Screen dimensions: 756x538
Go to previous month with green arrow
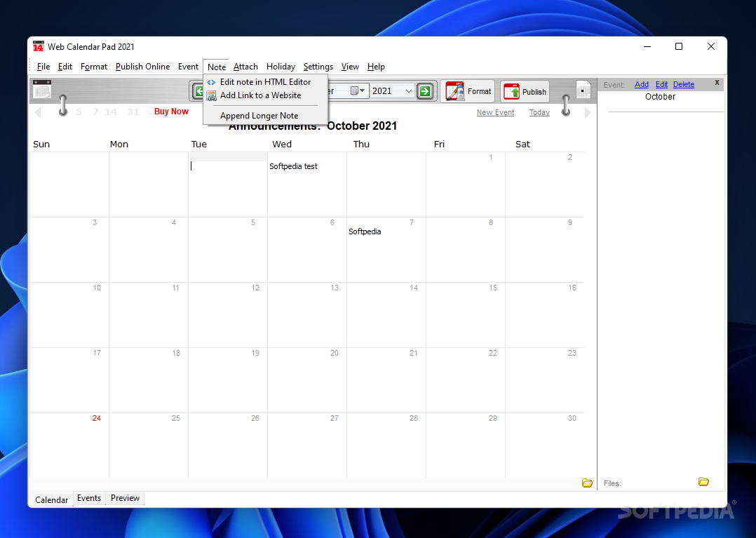click(x=198, y=90)
